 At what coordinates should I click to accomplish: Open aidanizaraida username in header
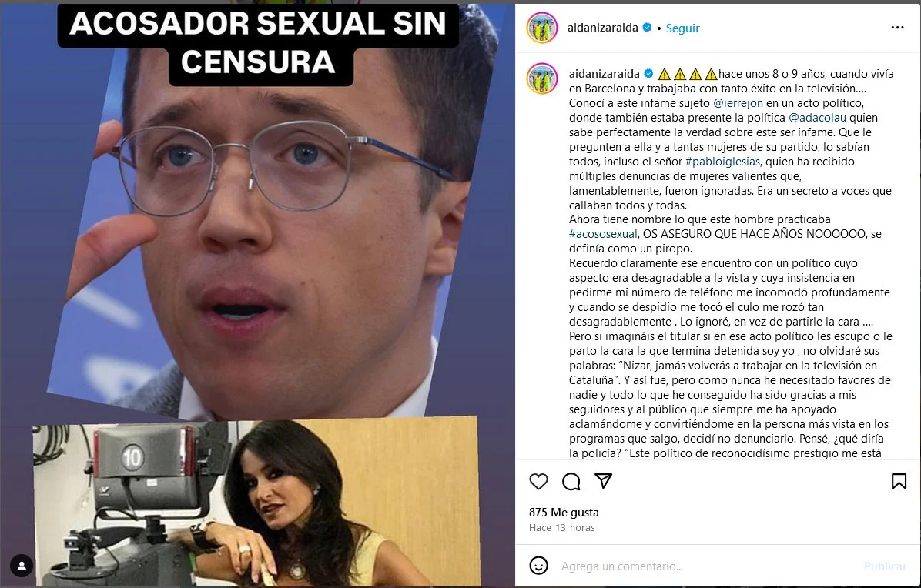tap(603, 28)
